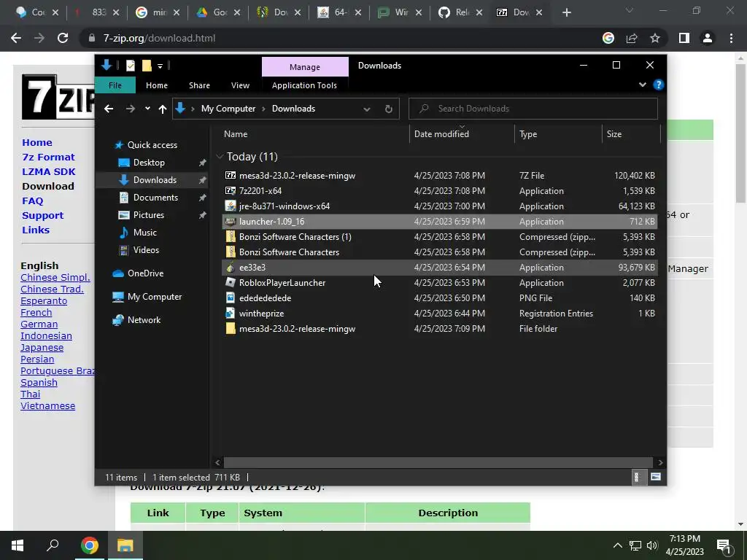Sort by the Date modified column header
747x560 pixels.
pos(441,134)
